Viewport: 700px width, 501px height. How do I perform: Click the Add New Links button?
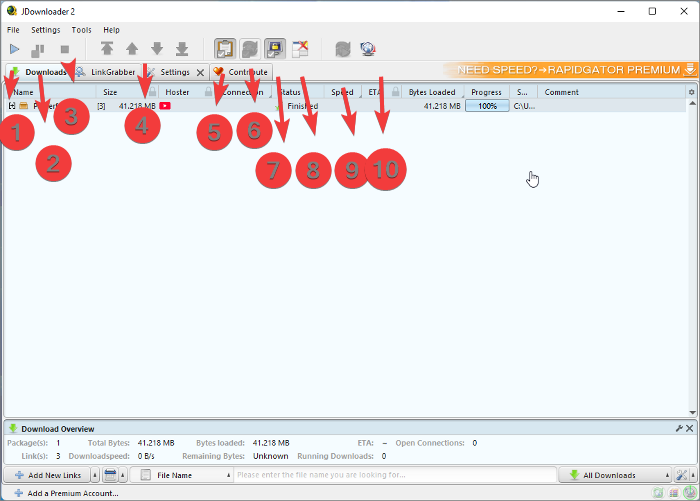click(x=47, y=475)
